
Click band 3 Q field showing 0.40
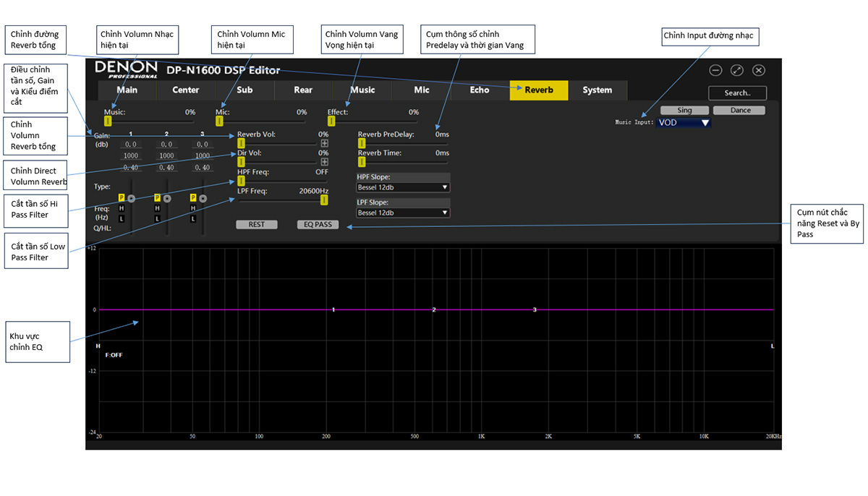pyautogui.click(x=203, y=168)
